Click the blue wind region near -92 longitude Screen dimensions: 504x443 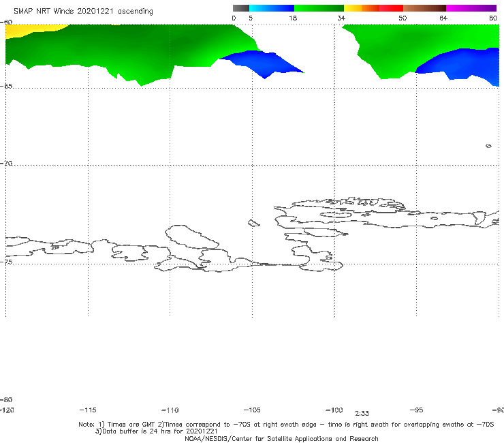click(x=463, y=64)
